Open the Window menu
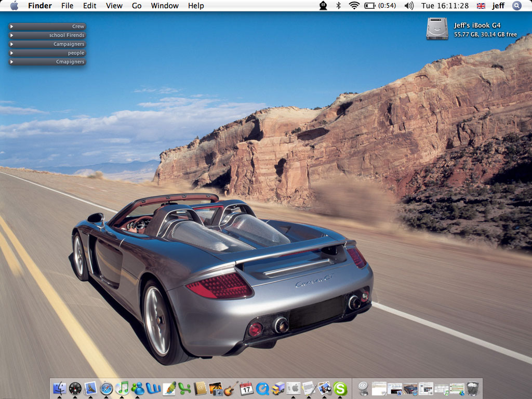532x399 pixels. coord(165,6)
